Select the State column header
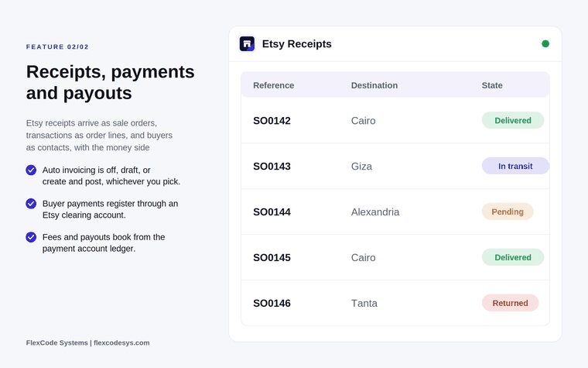 coord(492,85)
